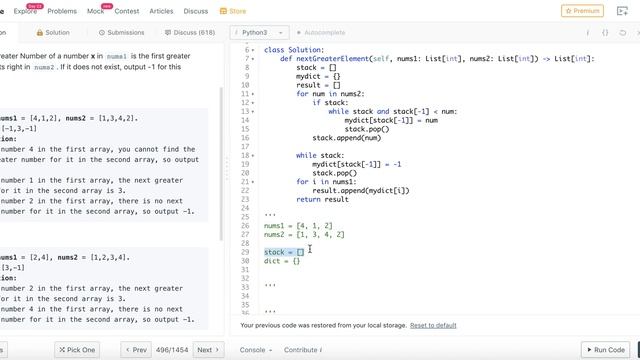Collapse the code fold arrow at line 6
The width and height of the screenshot is (640, 360).
[x=253, y=50]
